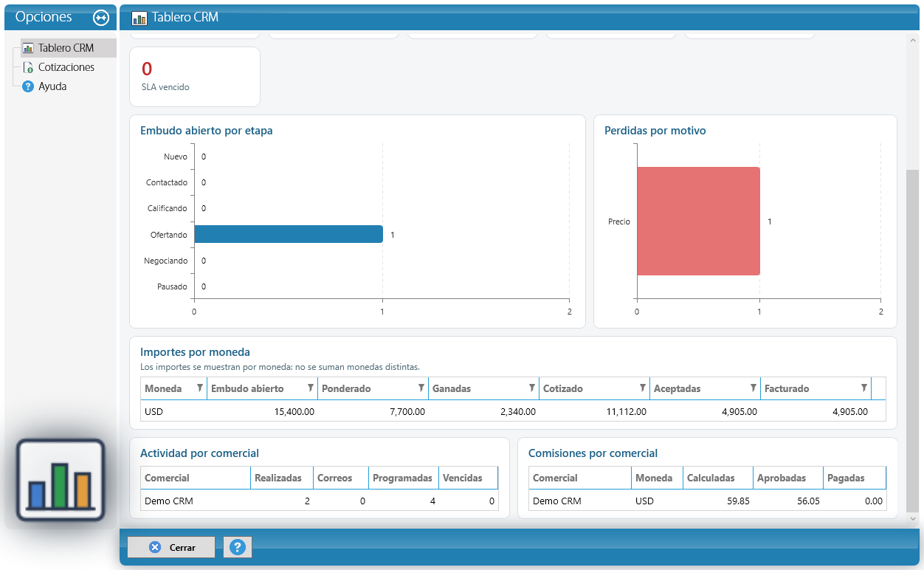The width and height of the screenshot is (924, 570).
Task: Click the 59.85 Calculadas commission value
Action: [x=738, y=501]
